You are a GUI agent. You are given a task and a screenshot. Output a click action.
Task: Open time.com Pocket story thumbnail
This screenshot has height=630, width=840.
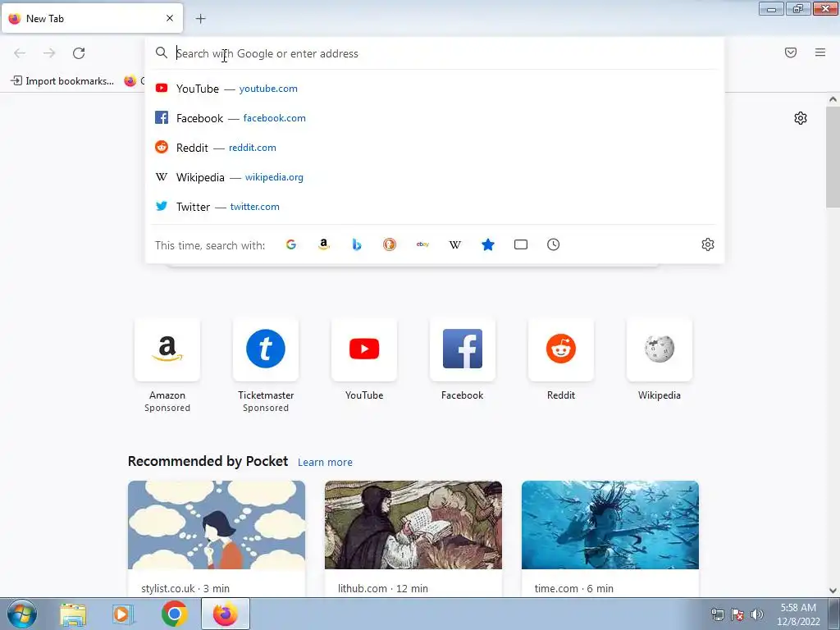(610, 525)
